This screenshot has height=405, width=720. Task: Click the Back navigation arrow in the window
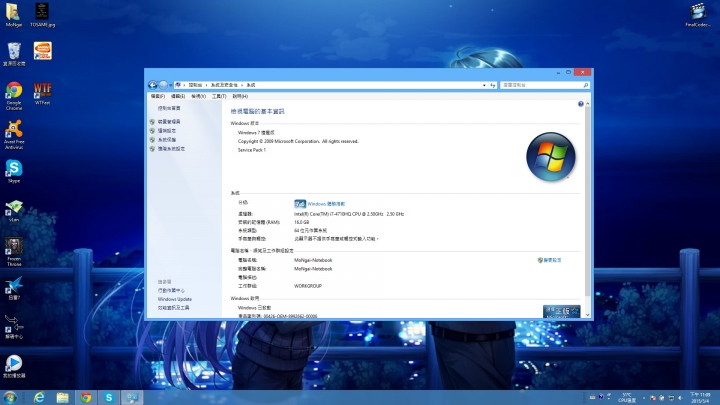[152, 86]
